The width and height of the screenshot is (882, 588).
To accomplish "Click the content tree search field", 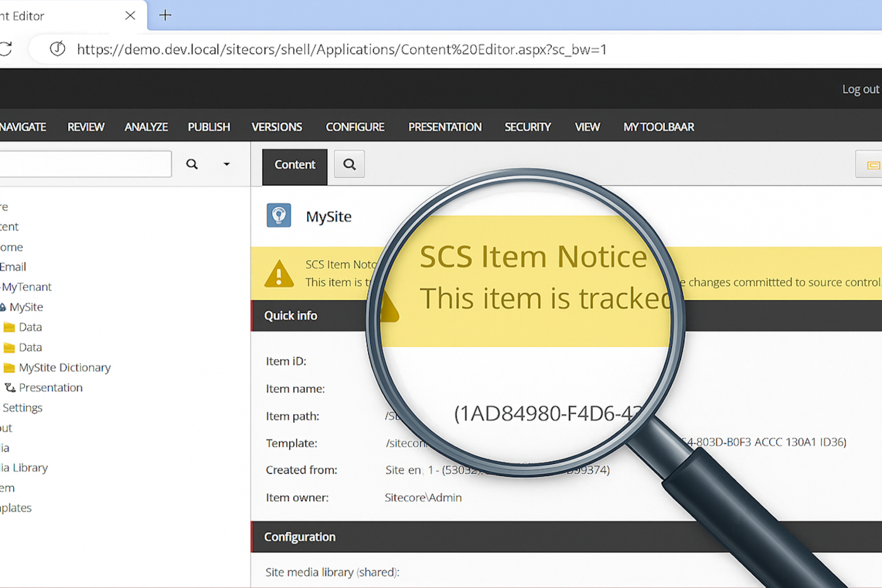I will 86,164.
